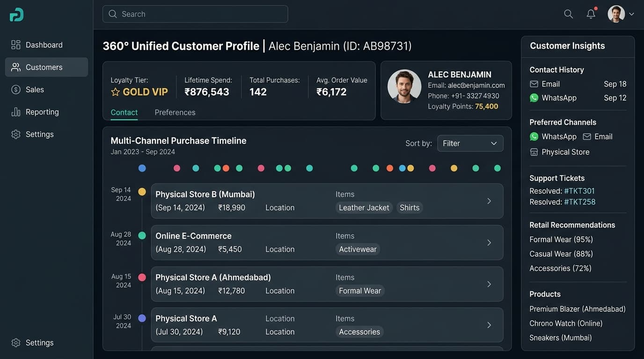The height and width of the screenshot is (359, 644).
Task: Switch to the Preferences tab
Action: tap(175, 113)
